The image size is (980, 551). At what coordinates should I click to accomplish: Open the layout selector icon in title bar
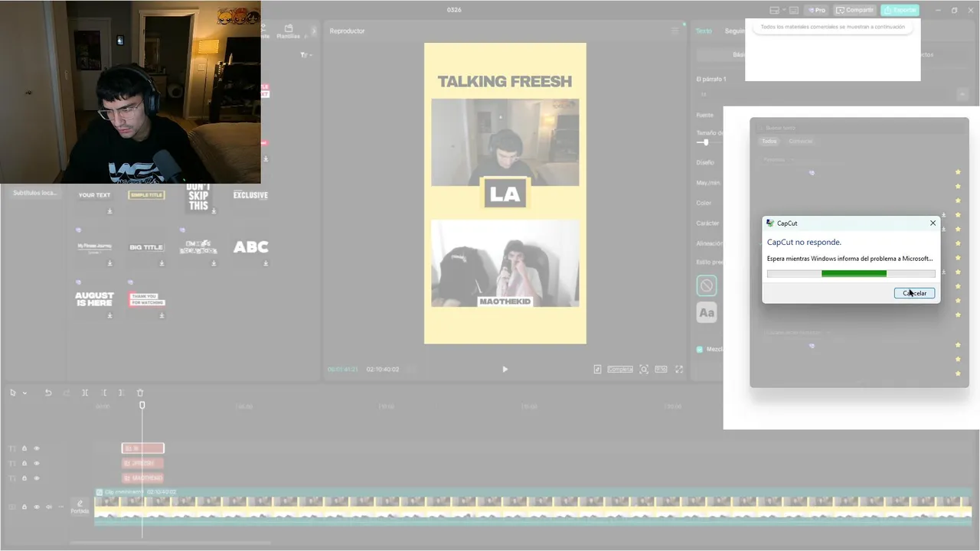pos(774,10)
